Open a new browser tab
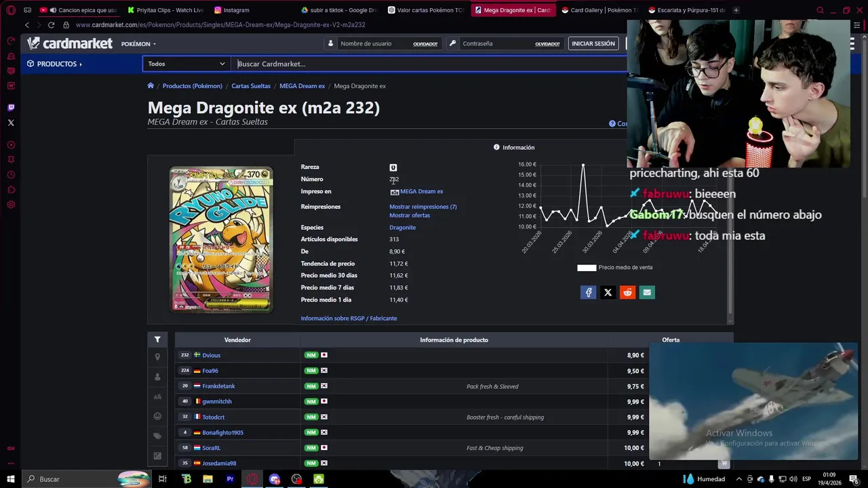868x488 pixels. [x=736, y=10]
